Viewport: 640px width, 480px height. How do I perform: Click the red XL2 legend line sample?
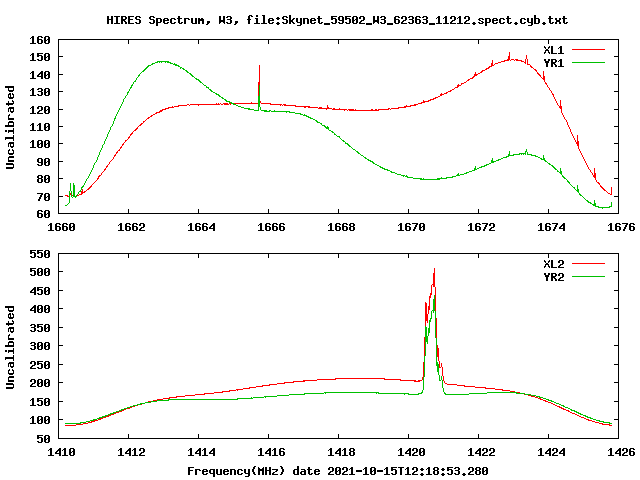tap(588, 264)
